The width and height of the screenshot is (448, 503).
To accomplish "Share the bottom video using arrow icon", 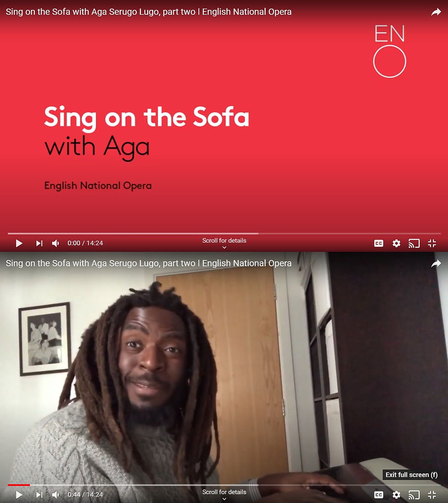I will (436, 264).
